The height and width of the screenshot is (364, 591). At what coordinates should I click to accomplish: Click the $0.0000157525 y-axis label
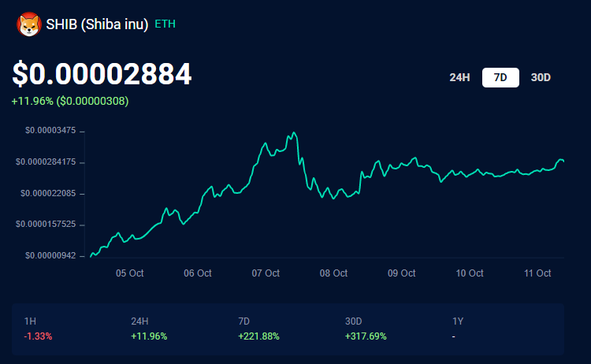point(46,225)
